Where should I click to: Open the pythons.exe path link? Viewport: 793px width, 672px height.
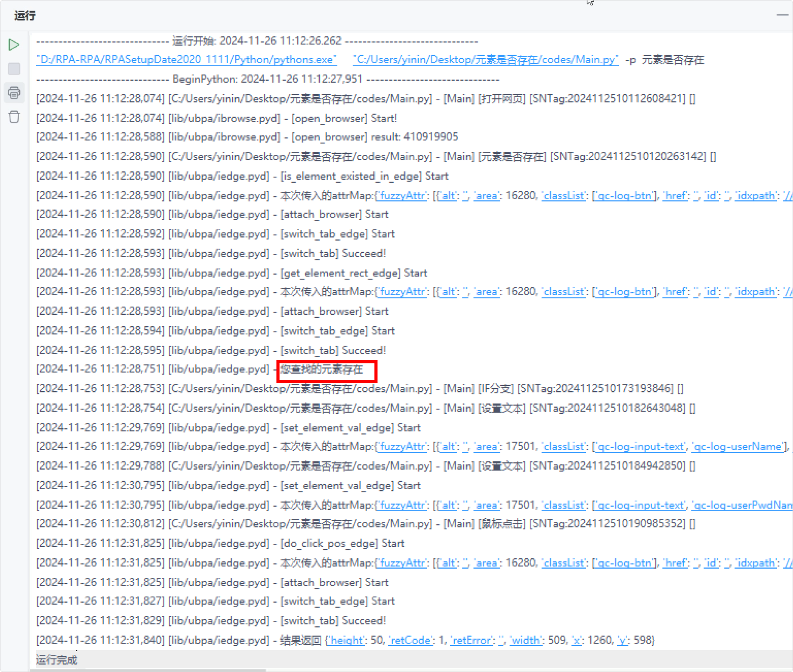187,60
